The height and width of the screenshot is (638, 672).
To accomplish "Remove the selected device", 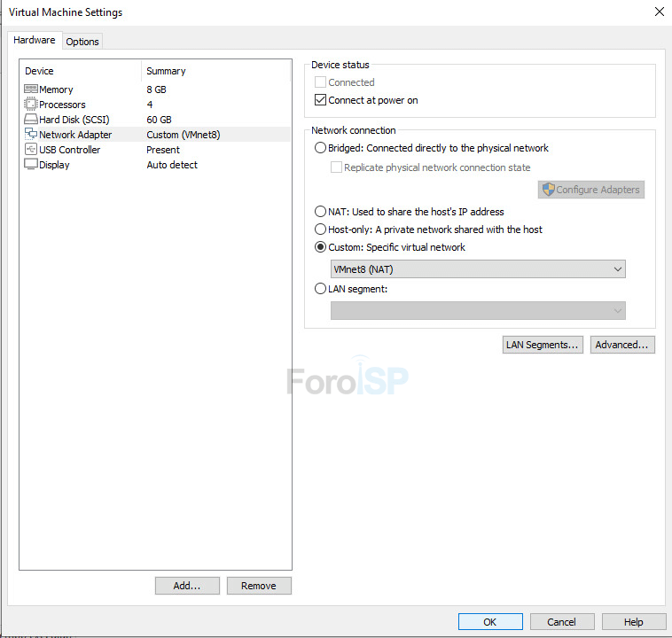I will pyautogui.click(x=259, y=586).
